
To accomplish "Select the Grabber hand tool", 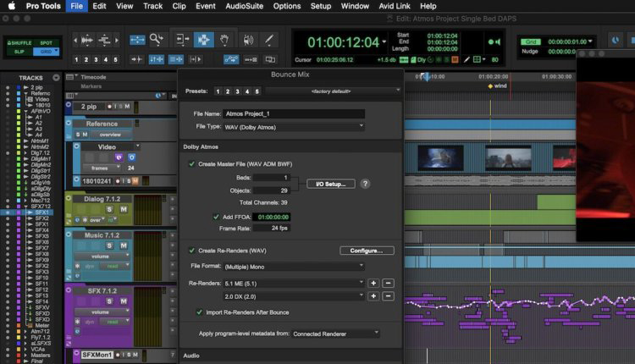I will [224, 39].
